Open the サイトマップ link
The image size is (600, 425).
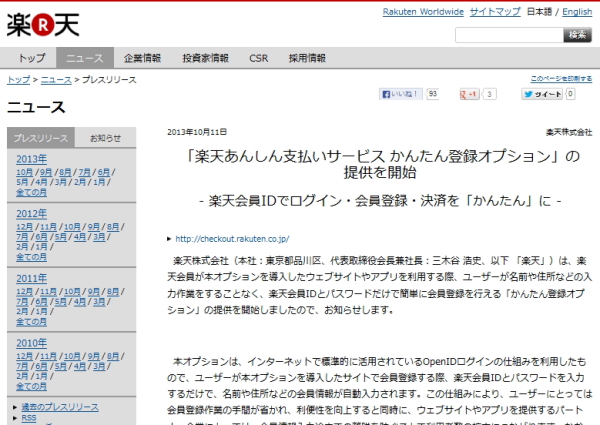[x=494, y=12]
